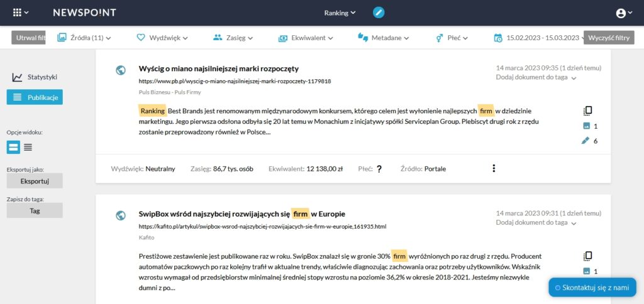
Task: Open the Statystyki section
Action: click(x=35, y=77)
